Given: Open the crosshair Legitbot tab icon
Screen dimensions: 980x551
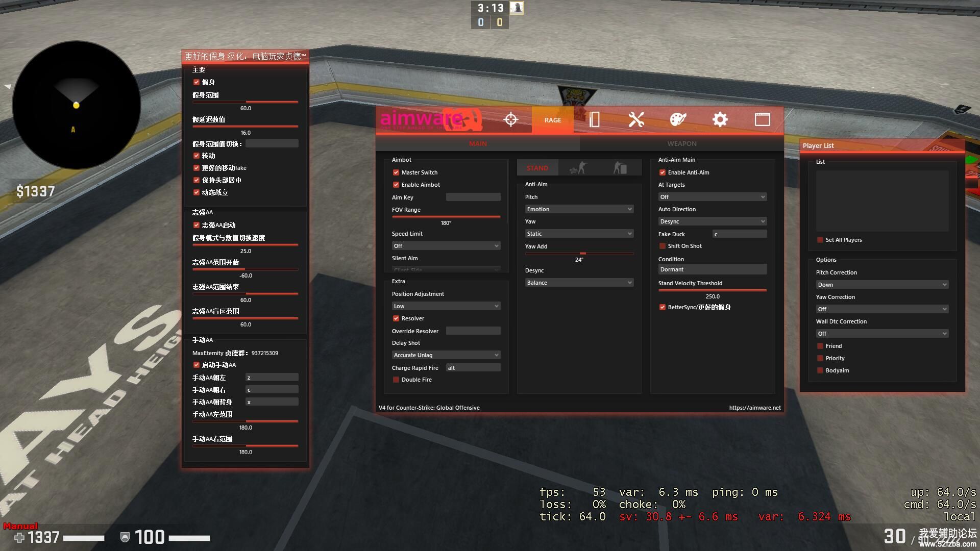Looking at the screenshot, I should click(x=510, y=120).
